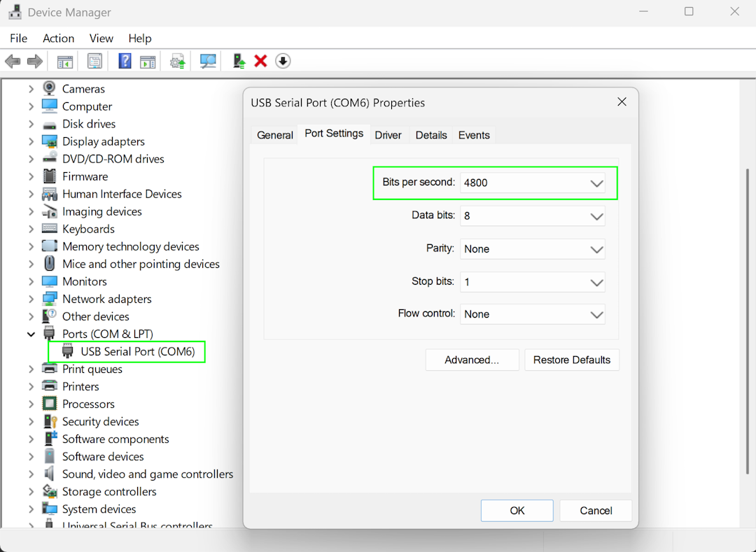The image size is (756, 552).
Task: Click the Advanced... button
Action: [x=472, y=360]
